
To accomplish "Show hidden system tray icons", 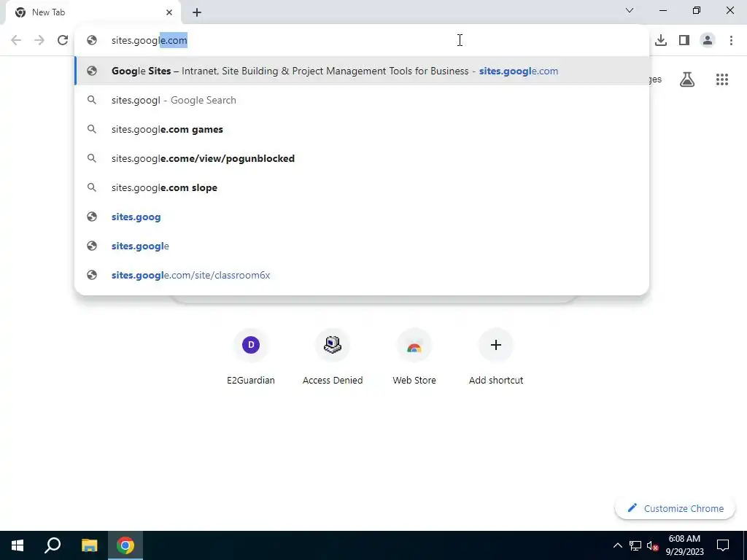I will [x=617, y=545].
